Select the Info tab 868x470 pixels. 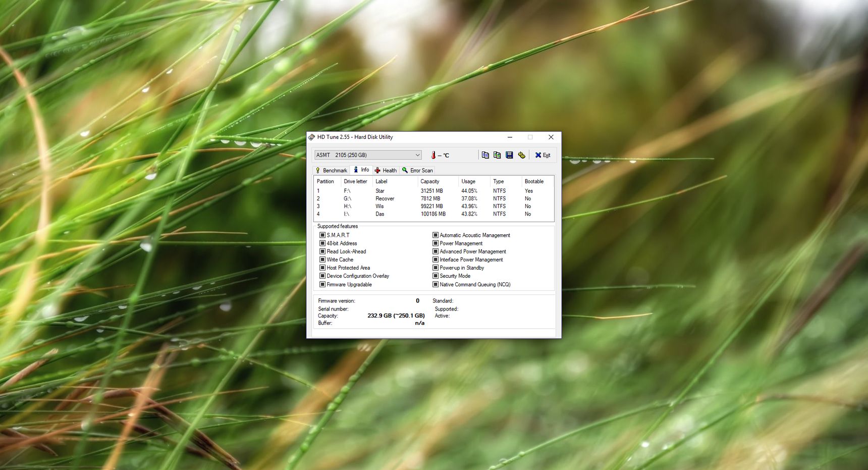[x=361, y=170]
